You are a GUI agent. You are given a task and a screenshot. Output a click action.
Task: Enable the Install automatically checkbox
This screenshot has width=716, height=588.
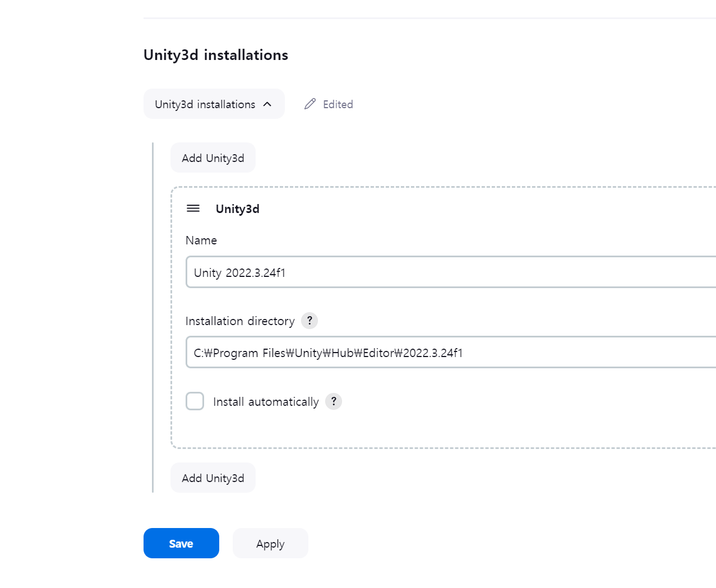coord(195,401)
